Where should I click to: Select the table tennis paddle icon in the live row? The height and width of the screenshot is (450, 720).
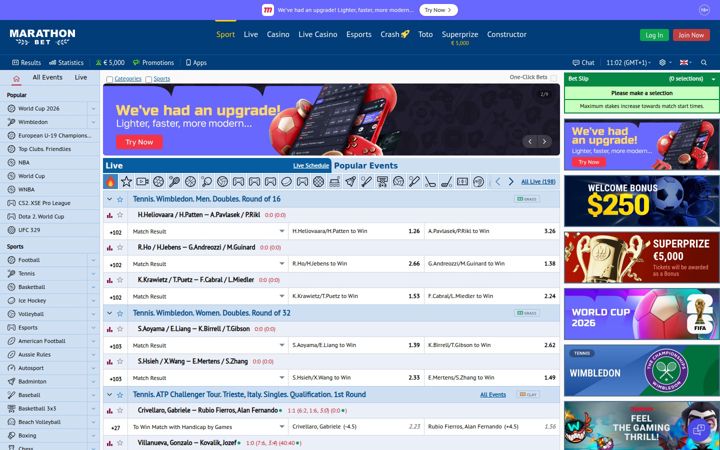tap(206, 182)
